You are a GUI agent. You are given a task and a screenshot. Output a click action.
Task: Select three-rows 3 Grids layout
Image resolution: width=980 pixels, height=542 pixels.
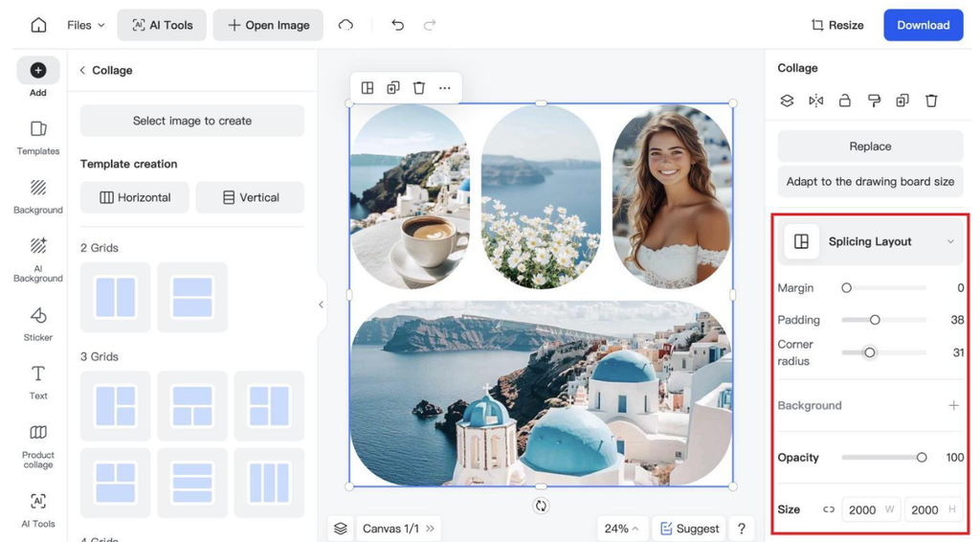[x=192, y=483]
